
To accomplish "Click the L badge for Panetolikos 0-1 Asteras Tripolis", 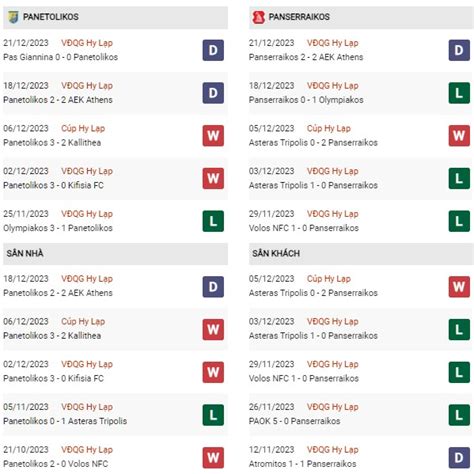I will [213, 415].
